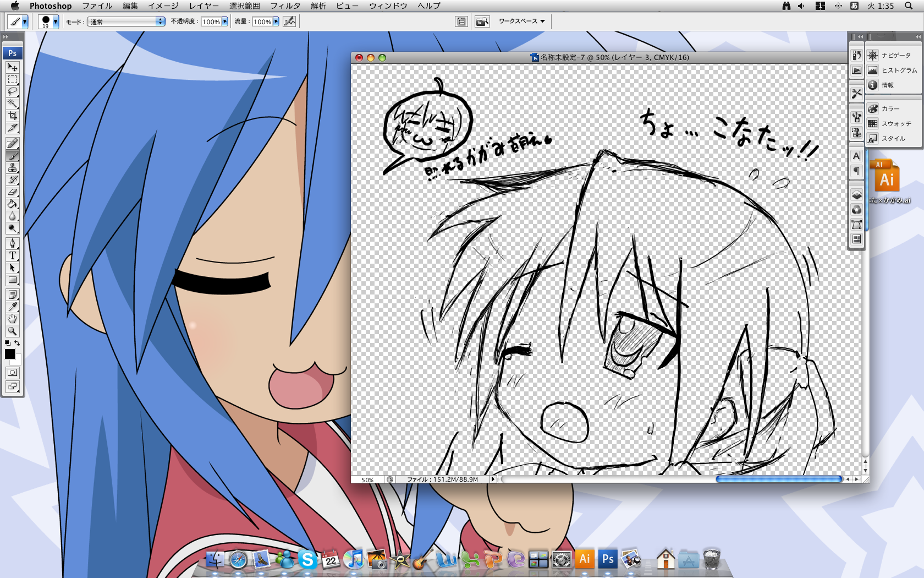Open the History panel icon

(856, 55)
